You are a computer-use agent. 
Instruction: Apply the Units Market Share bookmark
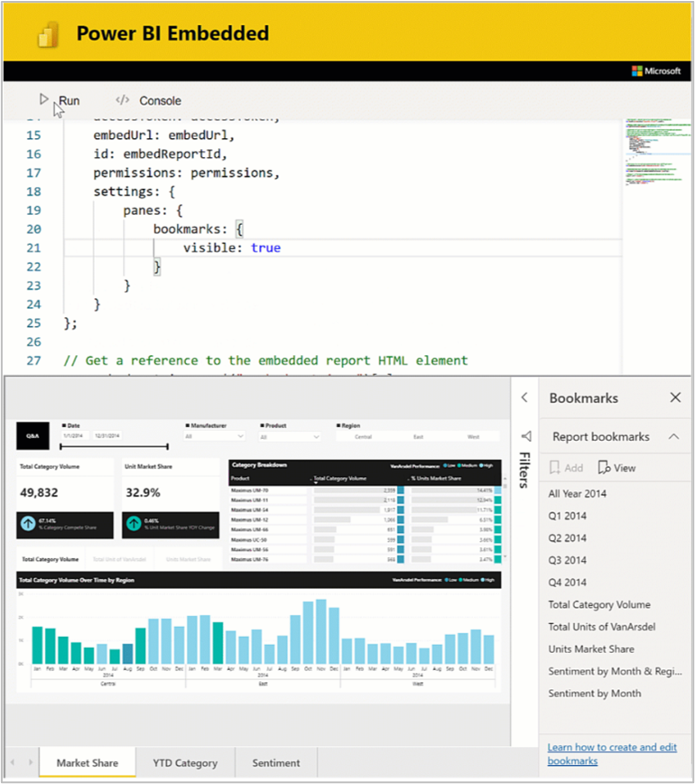click(x=591, y=649)
